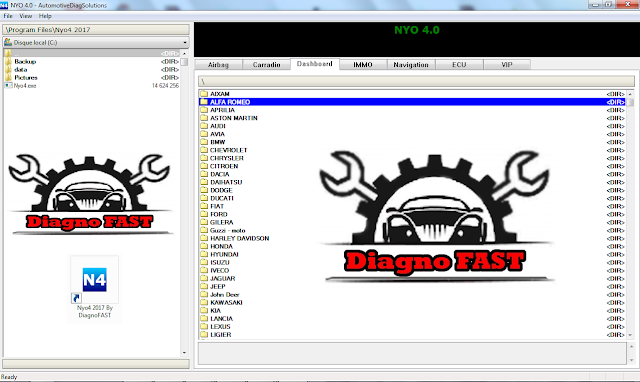Click the DiagnoFAST logo in left panel
The width and height of the screenshot is (640, 382).
point(90,194)
